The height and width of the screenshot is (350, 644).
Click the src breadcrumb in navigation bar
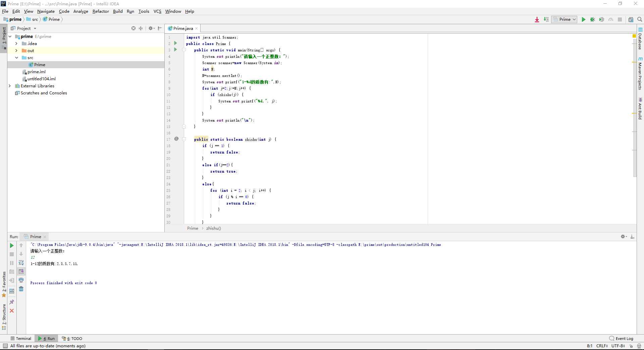(x=33, y=19)
